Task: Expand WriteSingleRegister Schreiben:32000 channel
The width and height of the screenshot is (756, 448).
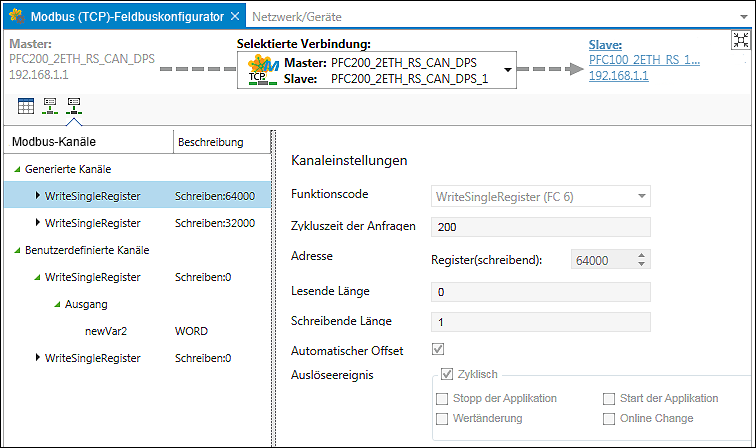Action: coord(38,222)
